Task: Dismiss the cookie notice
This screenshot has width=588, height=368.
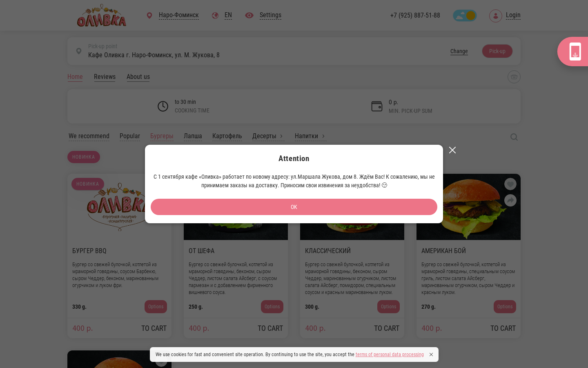Action: [431, 355]
